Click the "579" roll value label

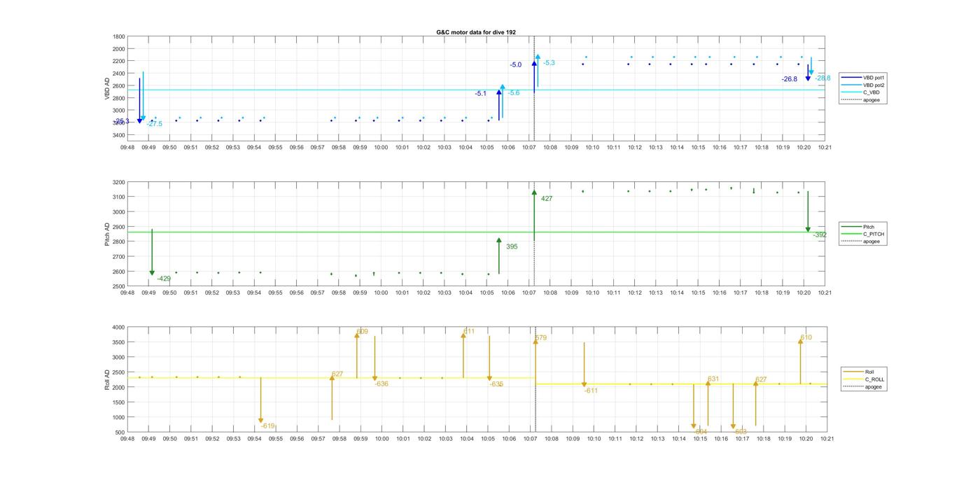tap(541, 338)
